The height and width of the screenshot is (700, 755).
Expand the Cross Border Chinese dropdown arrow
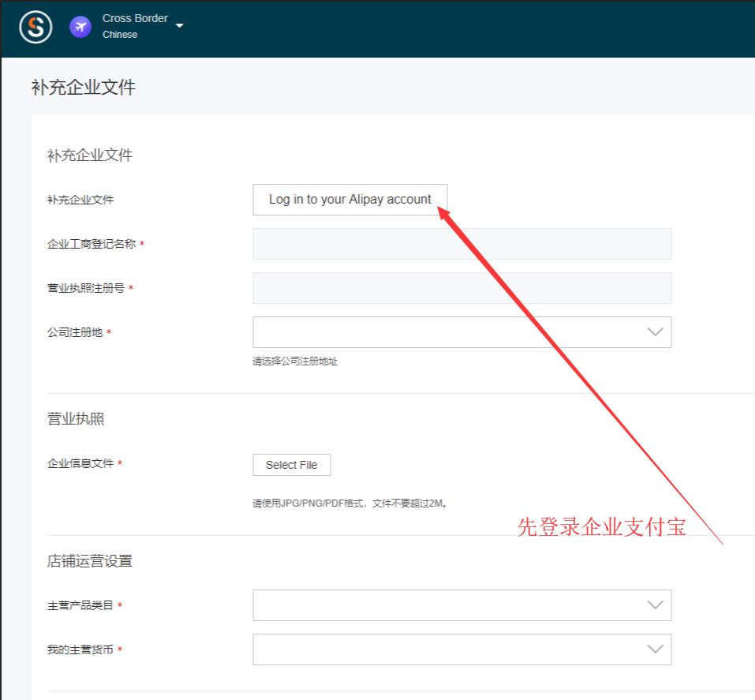[x=180, y=26]
